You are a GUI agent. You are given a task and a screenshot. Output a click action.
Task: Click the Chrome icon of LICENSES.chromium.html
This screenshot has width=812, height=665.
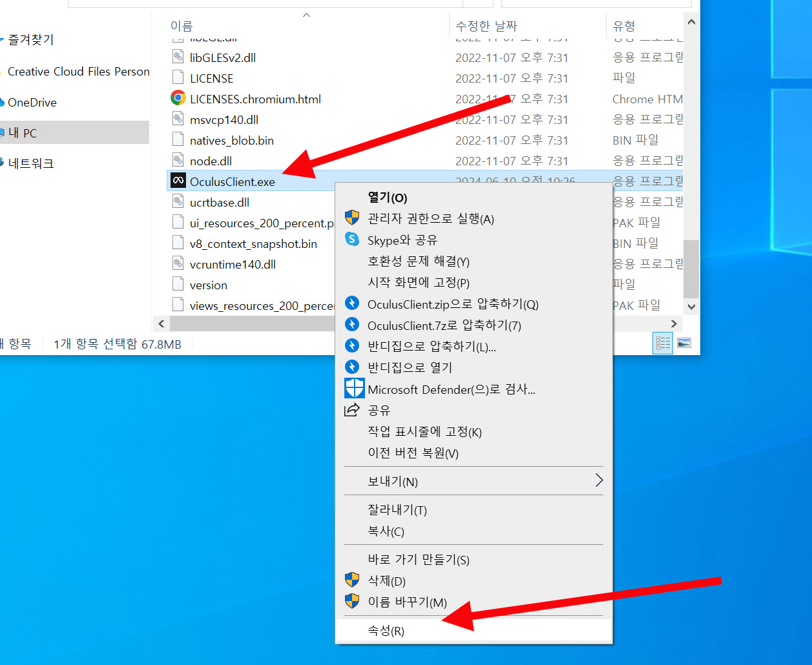pyautogui.click(x=178, y=98)
